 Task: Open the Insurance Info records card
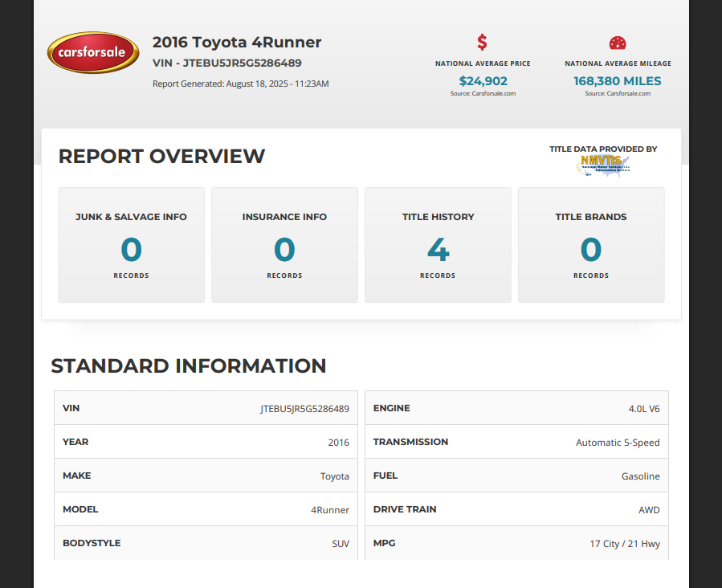(284, 245)
